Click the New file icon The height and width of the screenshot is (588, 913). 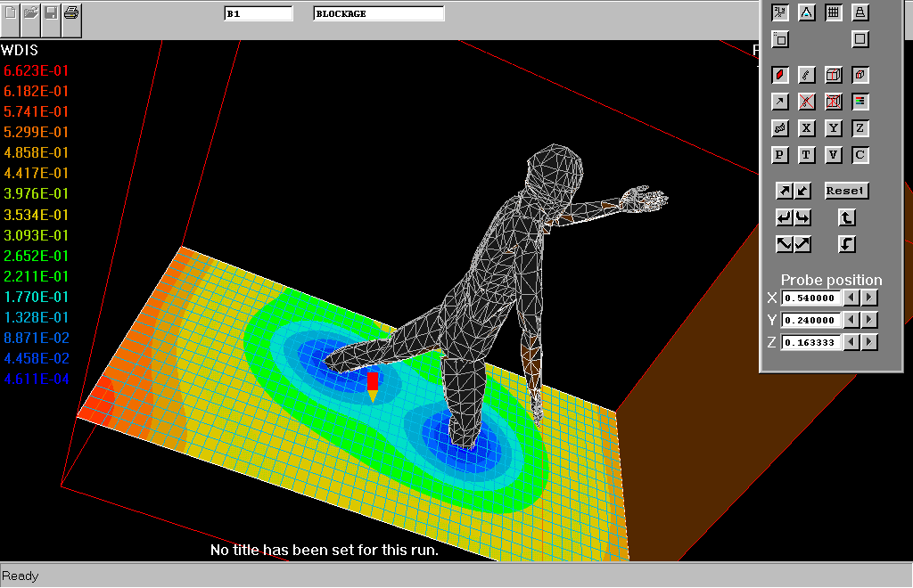pyautogui.click(x=11, y=13)
